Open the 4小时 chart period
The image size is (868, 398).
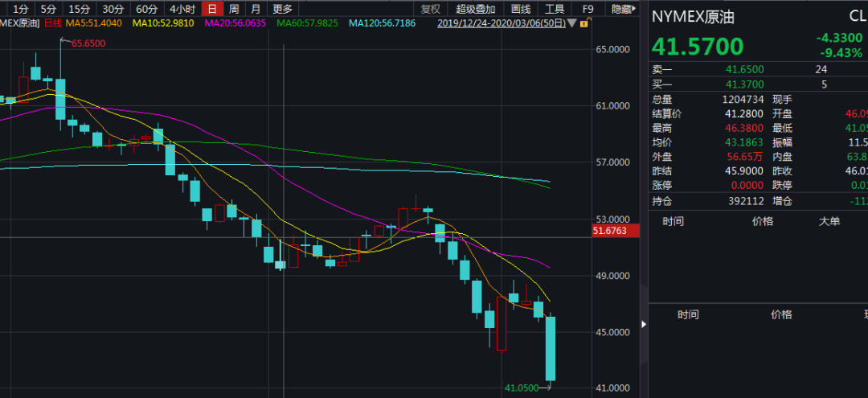182,9
